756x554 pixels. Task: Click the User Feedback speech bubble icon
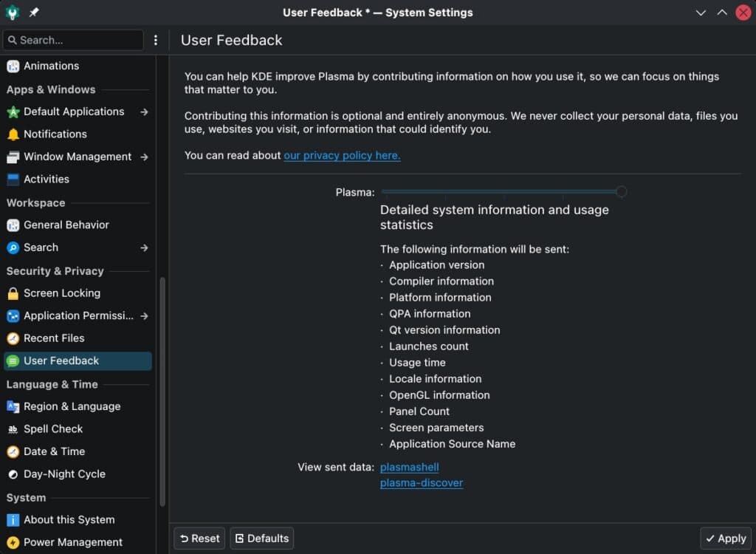pyautogui.click(x=13, y=360)
